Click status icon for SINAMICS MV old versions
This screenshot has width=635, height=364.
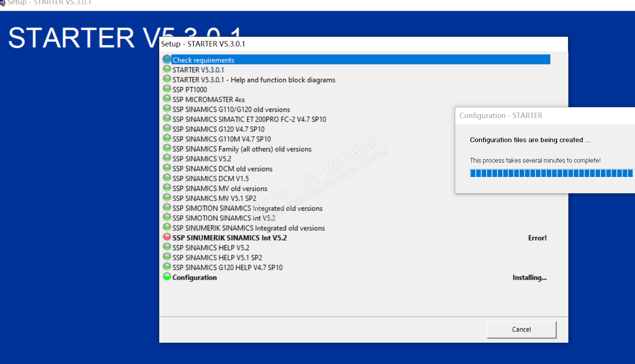point(167,187)
